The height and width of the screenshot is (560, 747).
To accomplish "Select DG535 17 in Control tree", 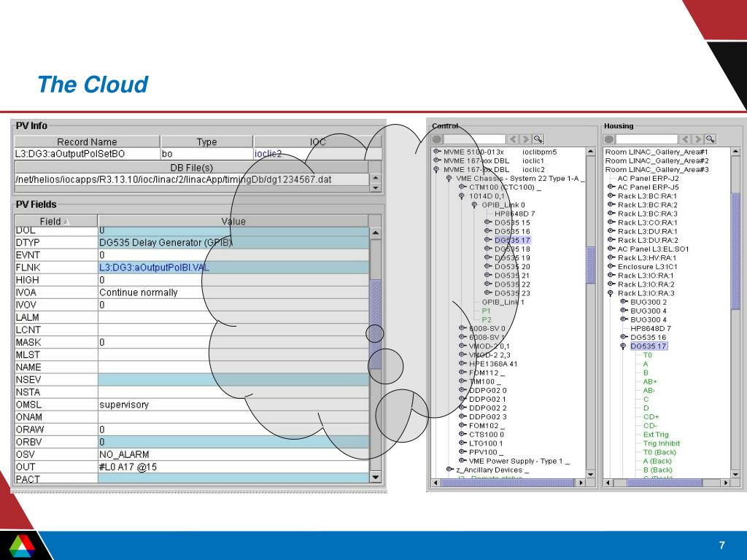I will (x=512, y=240).
